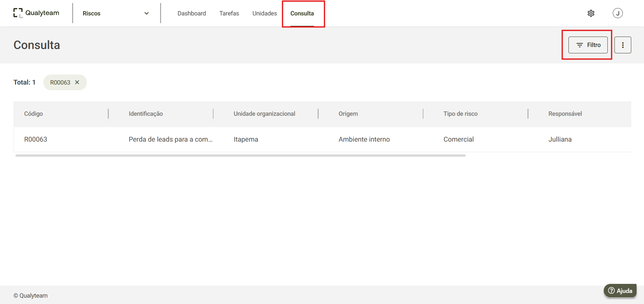Open the Ajuda help button
644x304 pixels.
(620, 291)
